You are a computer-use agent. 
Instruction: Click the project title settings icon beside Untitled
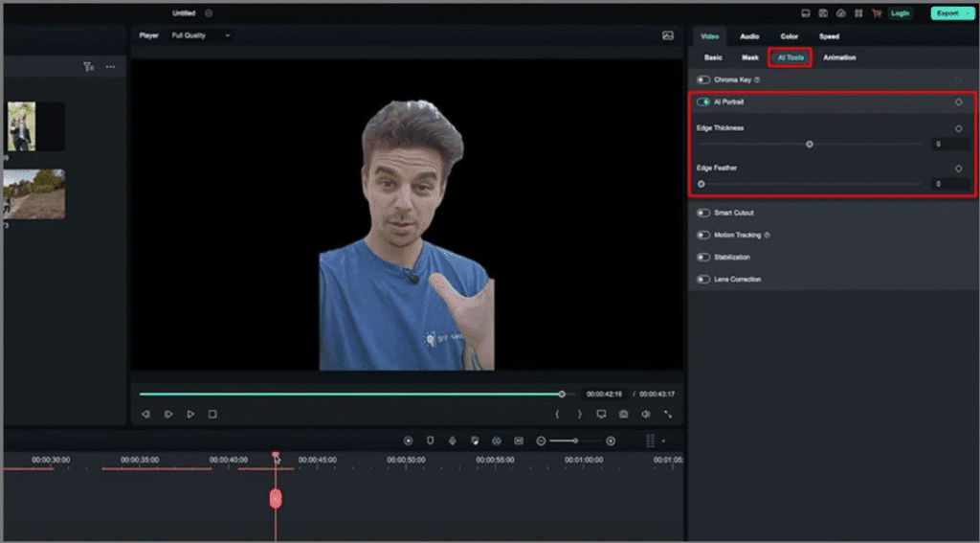[x=209, y=13]
